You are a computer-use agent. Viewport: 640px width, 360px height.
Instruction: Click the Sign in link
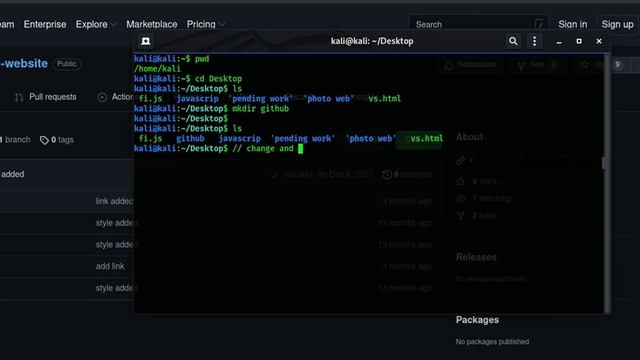[x=573, y=24]
